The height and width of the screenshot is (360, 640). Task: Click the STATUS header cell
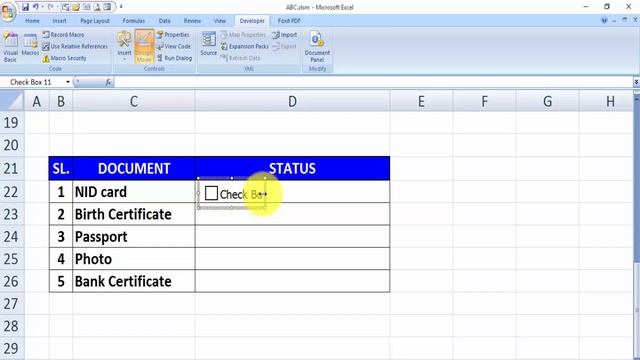click(292, 168)
